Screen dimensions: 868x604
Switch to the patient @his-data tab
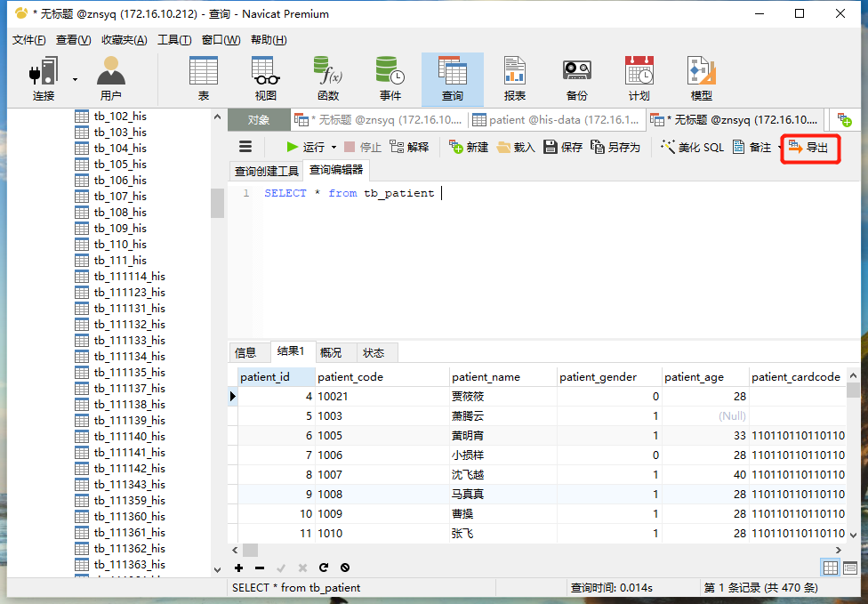coord(557,119)
